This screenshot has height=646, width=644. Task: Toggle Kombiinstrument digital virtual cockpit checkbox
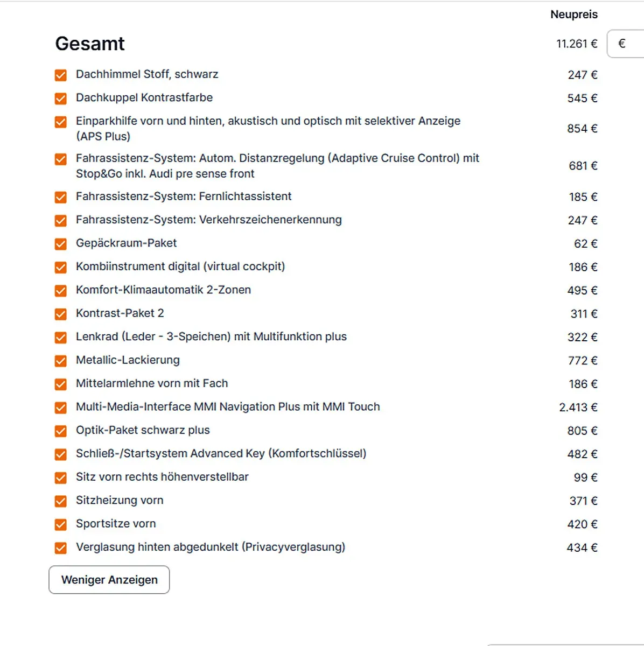(x=61, y=267)
